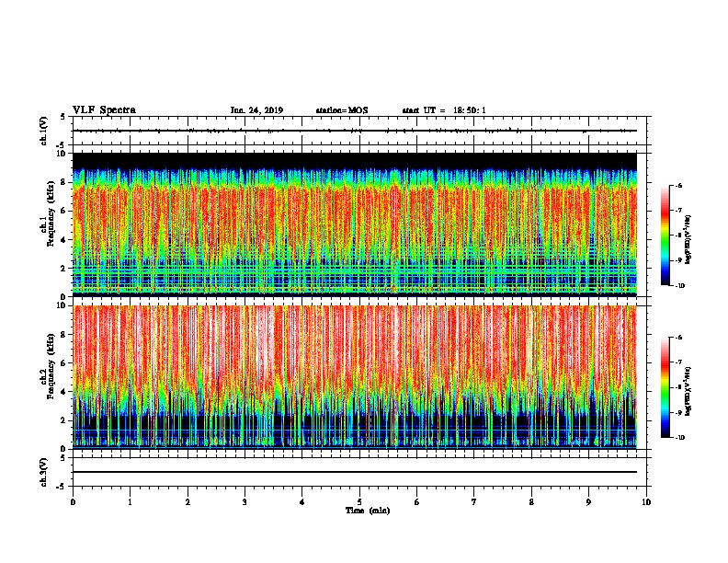Viewport: 728px width, 563px height.
Task: Click the 'ch.1(V)' waveform axis label
Action: (x=44, y=131)
